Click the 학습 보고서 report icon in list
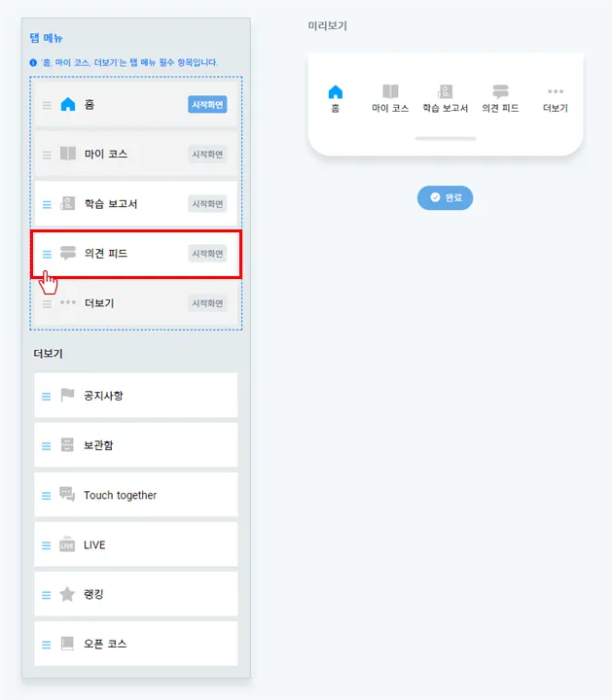The image size is (612, 700). coord(68,203)
